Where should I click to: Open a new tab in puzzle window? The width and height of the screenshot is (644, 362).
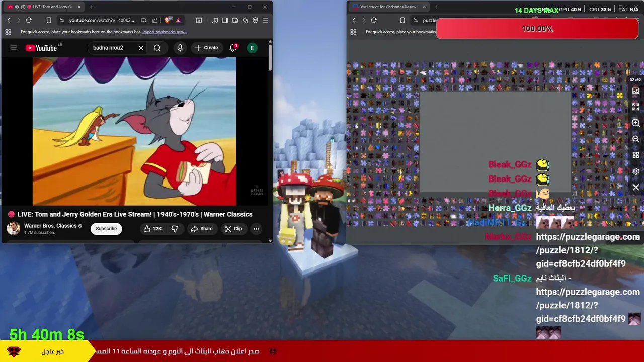coord(437,7)
